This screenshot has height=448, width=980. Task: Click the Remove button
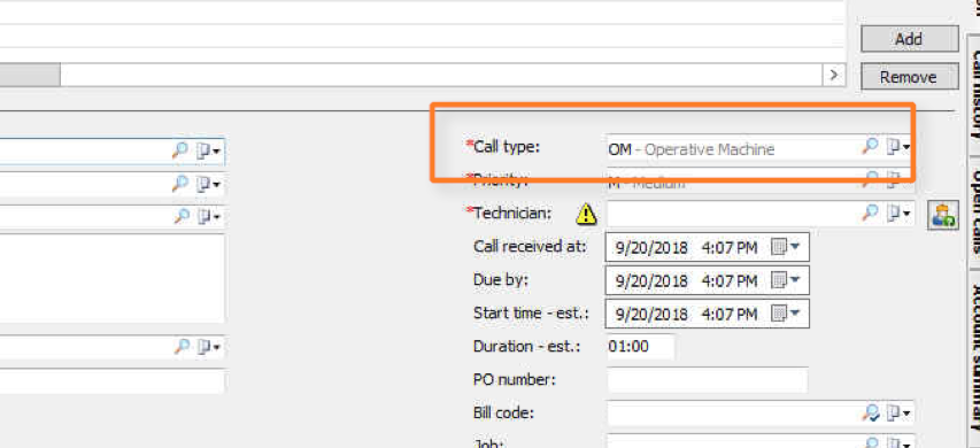click(x=909, y=77)
